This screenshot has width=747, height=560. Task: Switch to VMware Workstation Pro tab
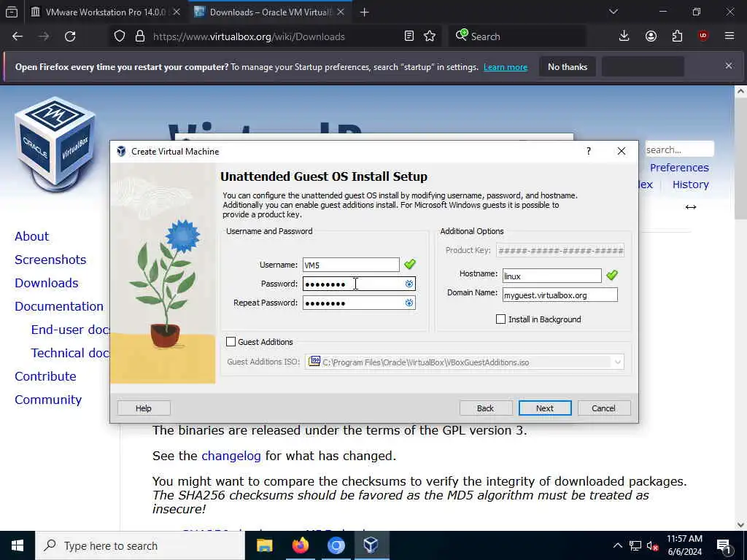(x=105, y=12)
